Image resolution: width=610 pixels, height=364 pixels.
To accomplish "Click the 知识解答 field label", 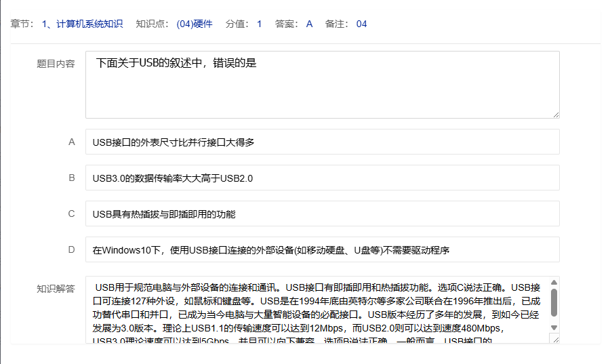I will [x=56, y=289].
